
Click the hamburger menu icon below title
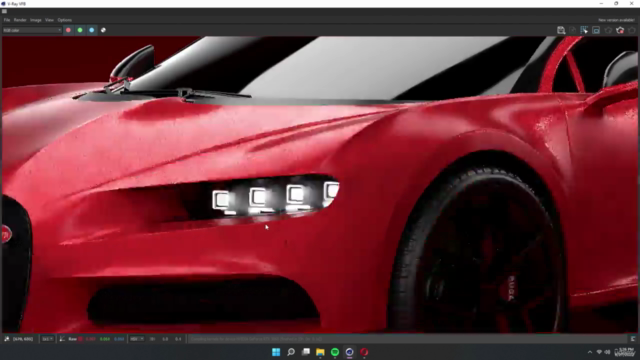(4, 11)
